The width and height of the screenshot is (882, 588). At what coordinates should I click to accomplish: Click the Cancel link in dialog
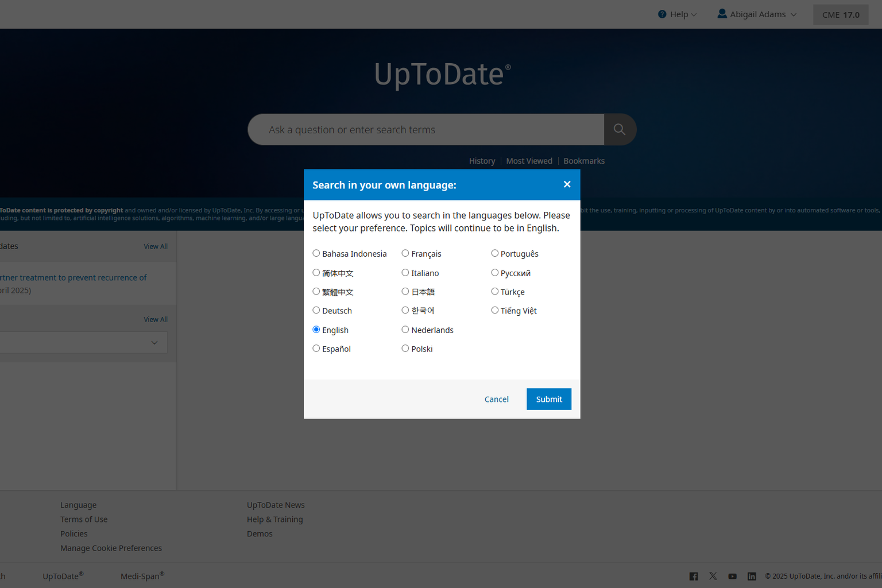(x=496, y=399)
